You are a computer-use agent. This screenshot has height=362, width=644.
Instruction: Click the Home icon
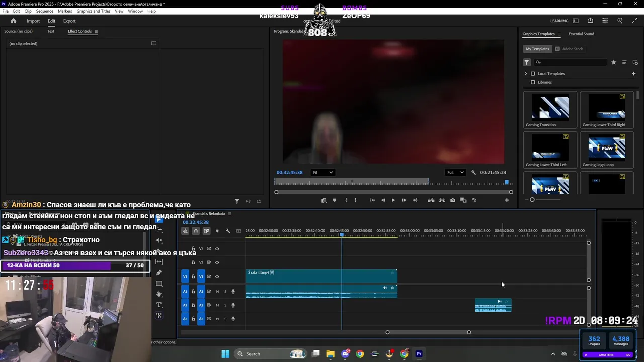(13, 21)
